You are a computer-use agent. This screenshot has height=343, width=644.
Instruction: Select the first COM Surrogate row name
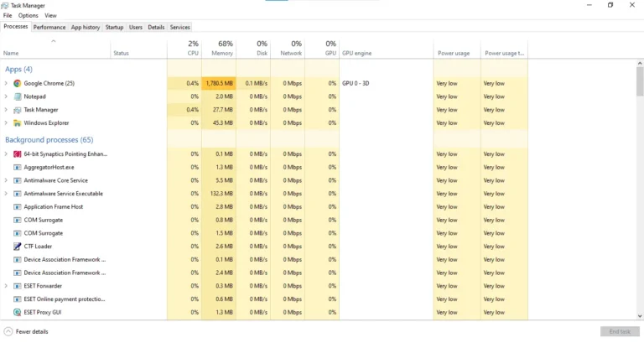[43, 220]
